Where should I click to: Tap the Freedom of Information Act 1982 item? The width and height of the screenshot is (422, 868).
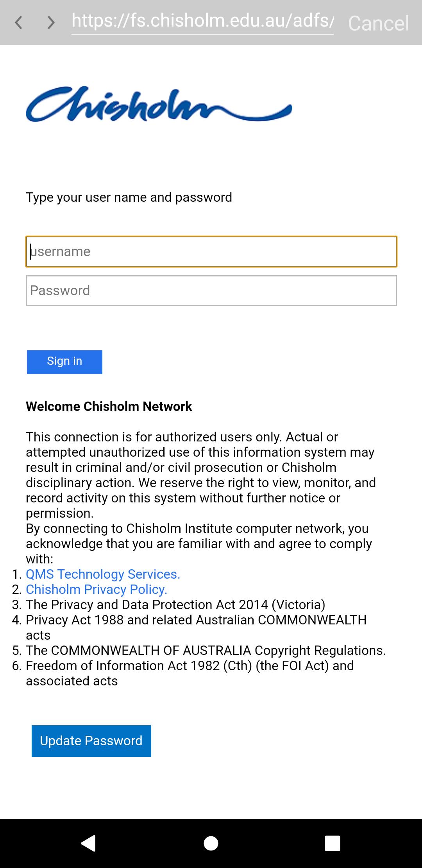click(x=190, y=665)
